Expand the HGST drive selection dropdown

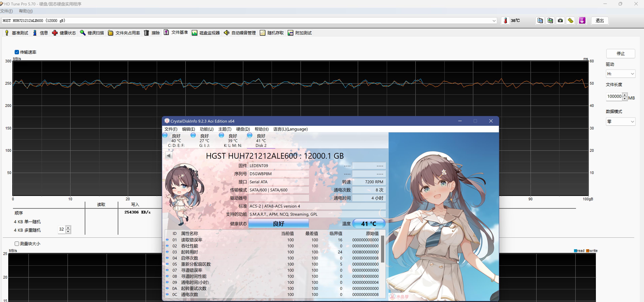coord(494,21)
